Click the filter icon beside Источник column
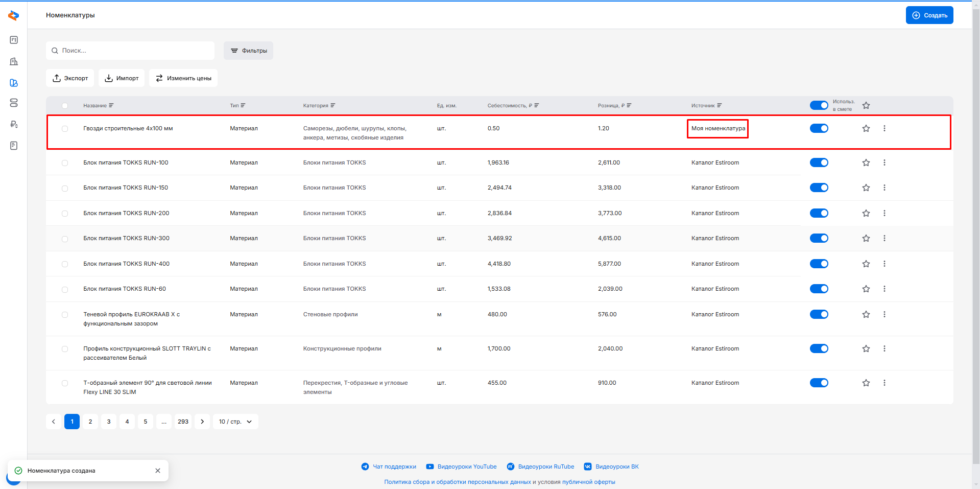980x489 pixels. pos(719,106)
